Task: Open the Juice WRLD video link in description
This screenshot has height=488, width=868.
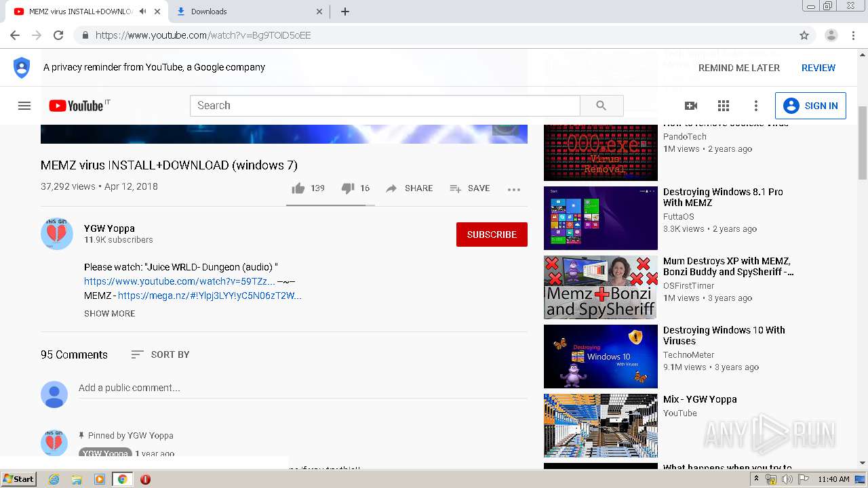Action: tap(179, 281)
